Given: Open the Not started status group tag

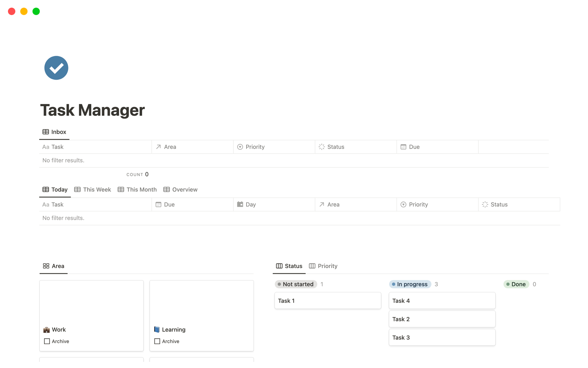Looking at the screenshot, I should pos(296,284).
